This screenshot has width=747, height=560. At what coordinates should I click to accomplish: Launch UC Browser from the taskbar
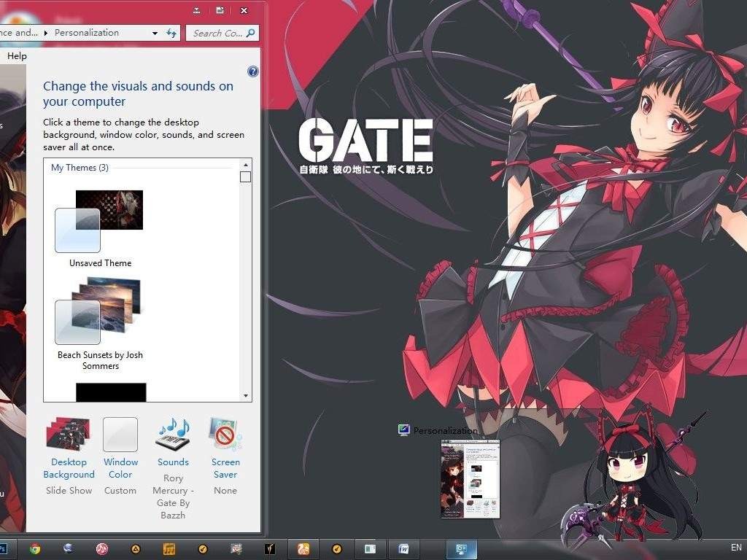303,548
